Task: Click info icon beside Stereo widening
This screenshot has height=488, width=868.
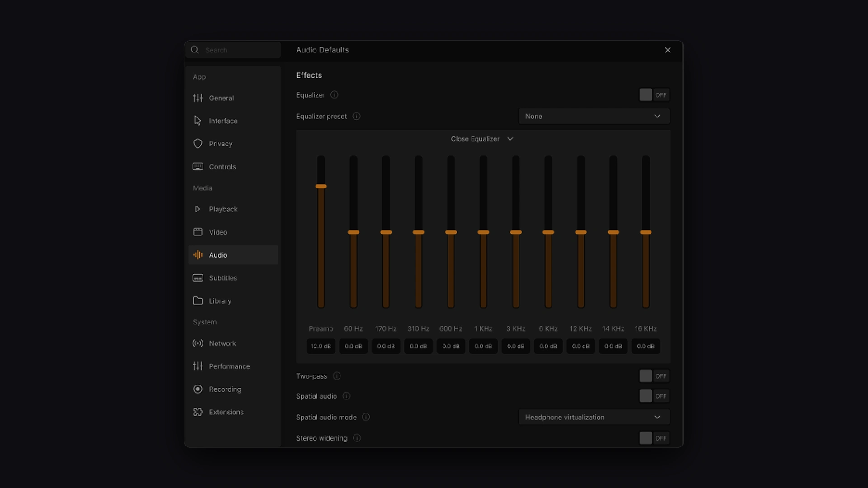Action: click(x=357, y=438)
